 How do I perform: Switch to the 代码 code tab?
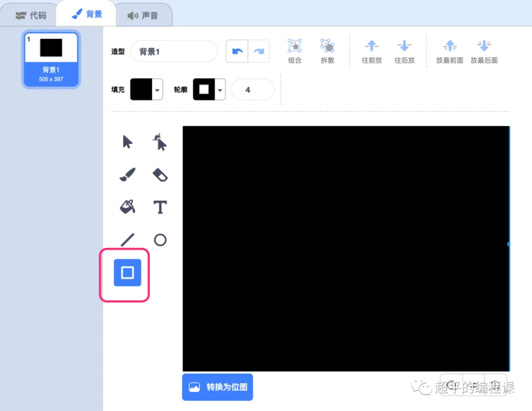(31, 15)
